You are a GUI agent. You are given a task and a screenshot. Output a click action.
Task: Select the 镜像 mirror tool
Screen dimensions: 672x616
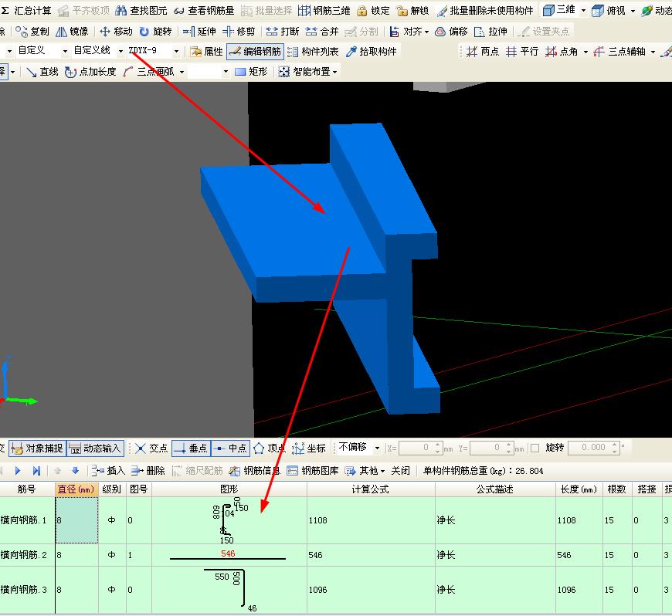(72, 32)
